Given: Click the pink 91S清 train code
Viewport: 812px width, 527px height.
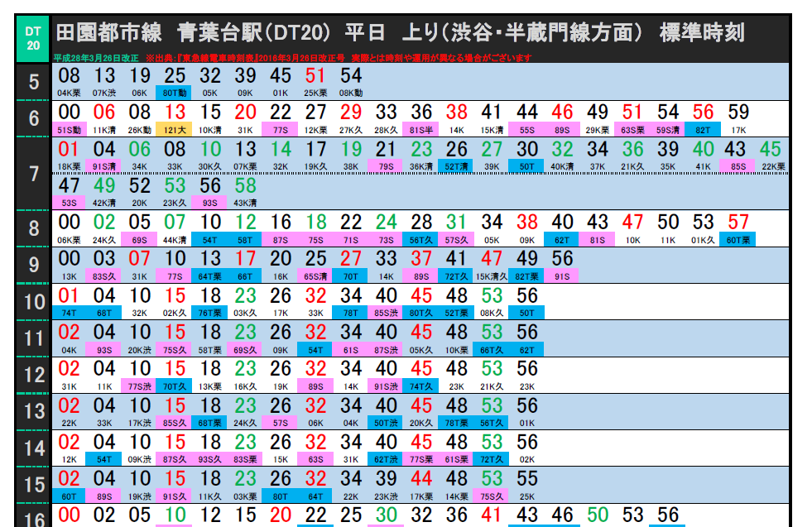Looking at the screenshot, I should pos(104,166).
